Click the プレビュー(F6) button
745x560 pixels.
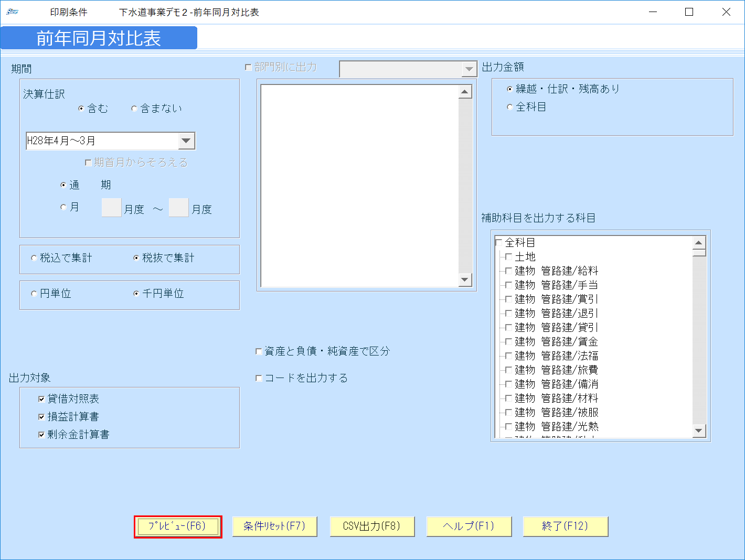pyautogui.click(x=177, y=526)
